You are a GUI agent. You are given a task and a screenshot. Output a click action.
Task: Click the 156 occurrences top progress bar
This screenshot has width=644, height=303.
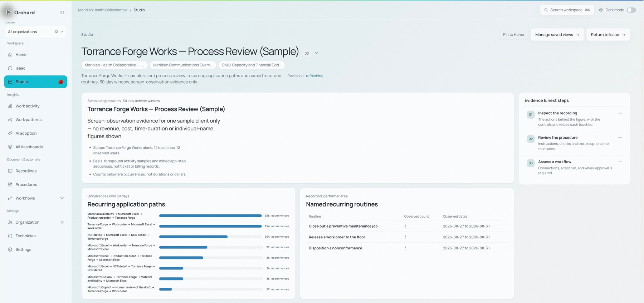[x=210, y=216]
